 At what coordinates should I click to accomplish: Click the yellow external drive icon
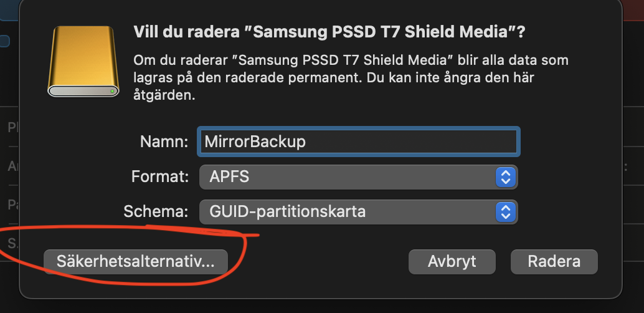pos(83,61)
